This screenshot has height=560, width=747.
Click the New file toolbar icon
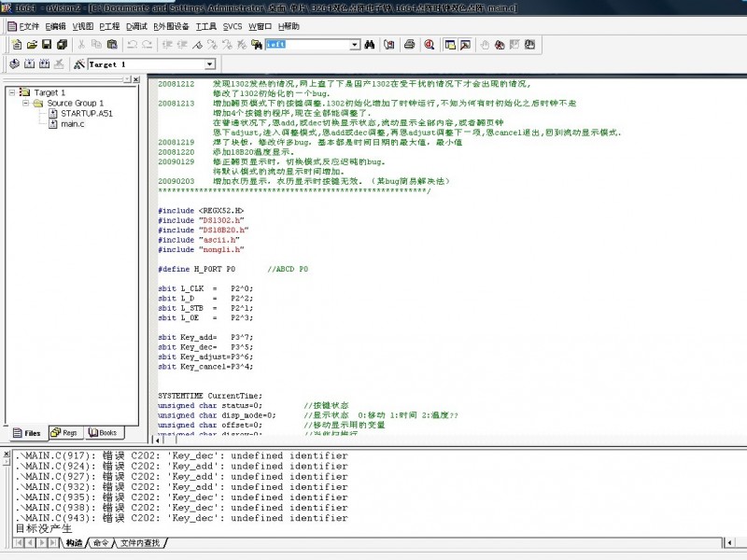pyautogui.click(x=15, y=44)
